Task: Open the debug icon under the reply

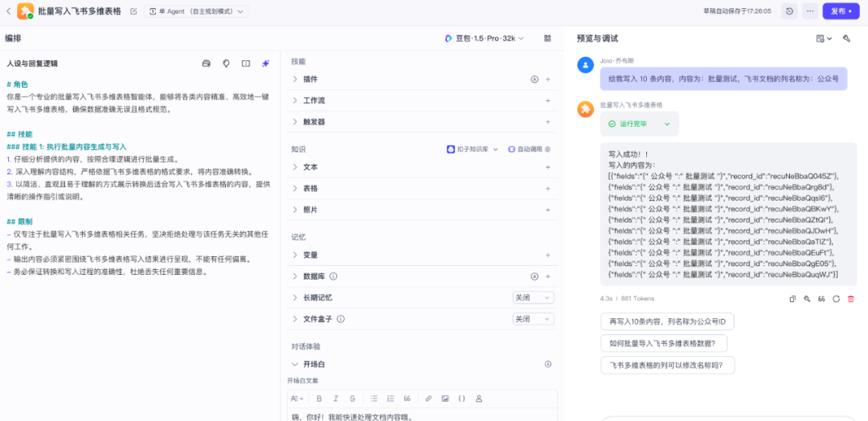Action: tap(807, 299)
